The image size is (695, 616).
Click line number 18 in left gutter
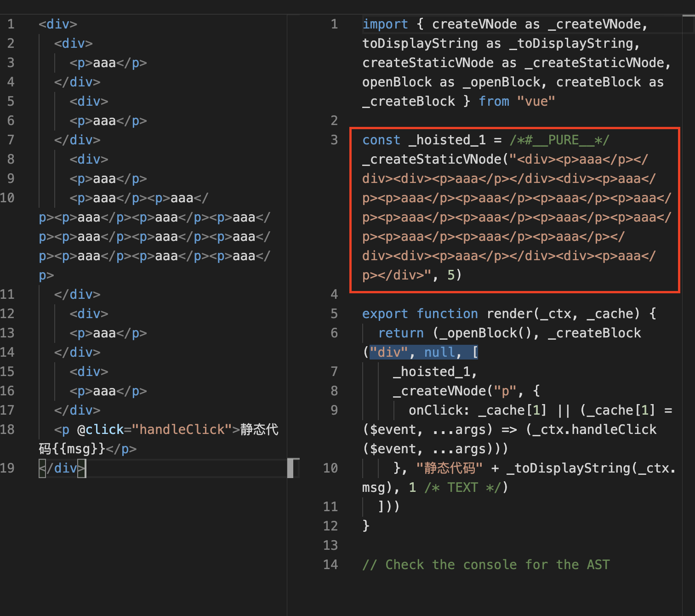tap(7, 429)
